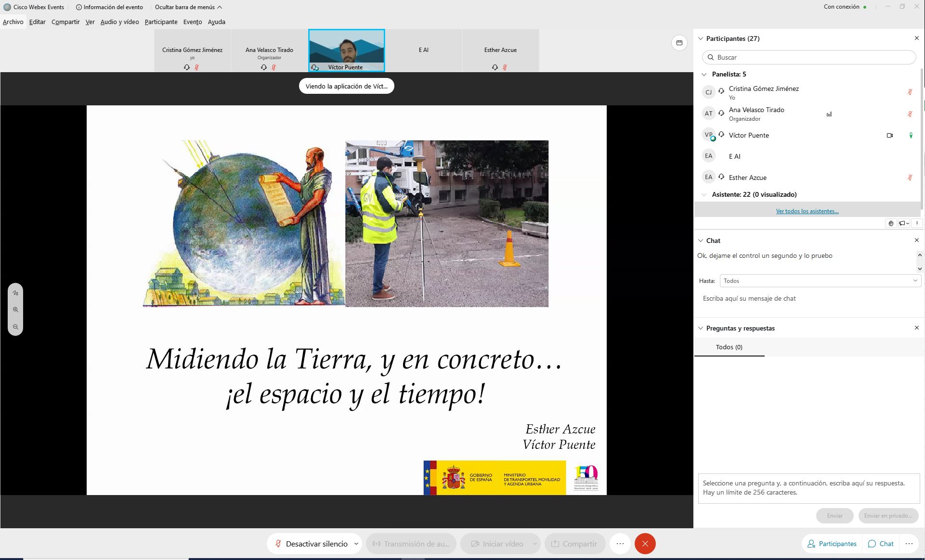This screenshot has width=925, height=560.
Task: Open more options ellipsis in control bar
Action: click(620, 544)
